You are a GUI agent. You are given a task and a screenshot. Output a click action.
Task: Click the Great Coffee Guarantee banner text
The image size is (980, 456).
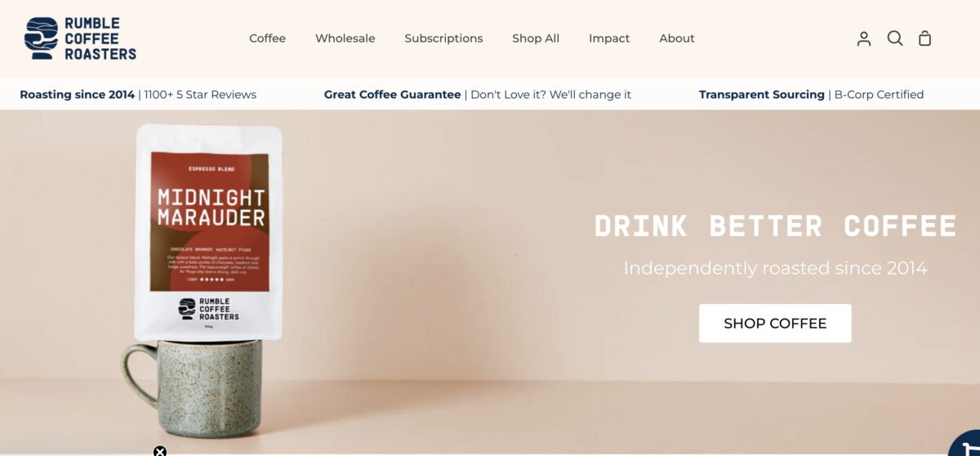pos(392,95)
